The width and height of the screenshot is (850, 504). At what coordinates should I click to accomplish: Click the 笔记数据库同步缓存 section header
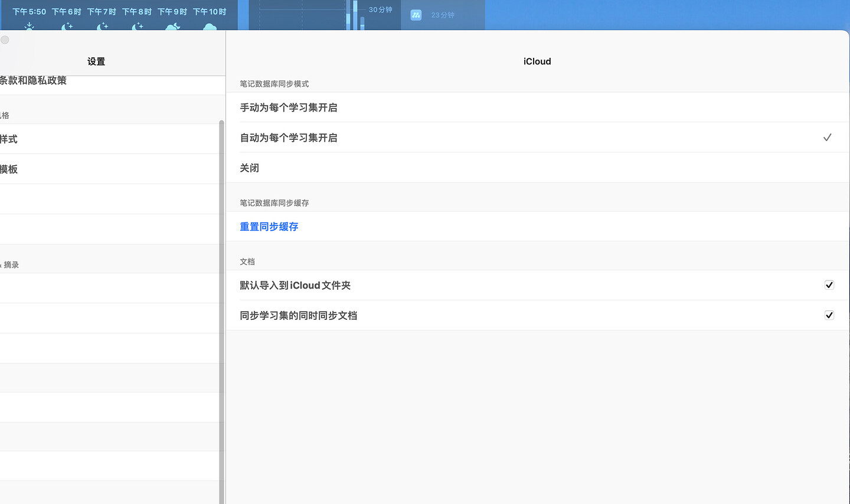pos(274,203)
